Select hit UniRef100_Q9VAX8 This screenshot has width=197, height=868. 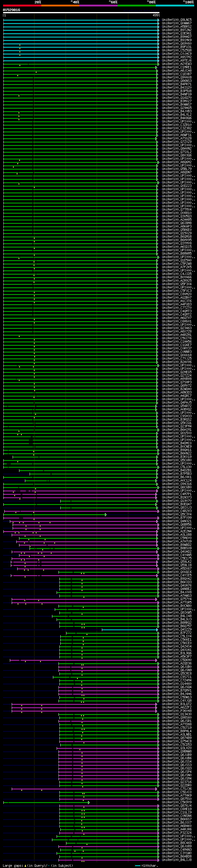[177, 78]
